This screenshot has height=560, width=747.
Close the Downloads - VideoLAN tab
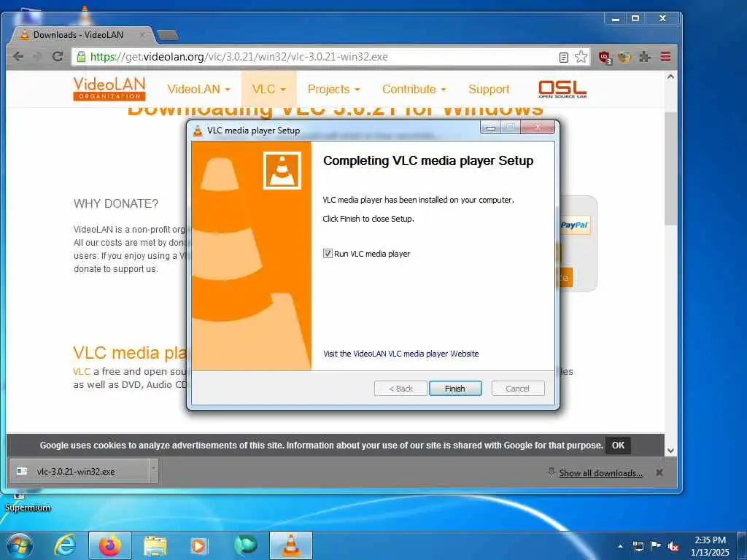(142, 35)
